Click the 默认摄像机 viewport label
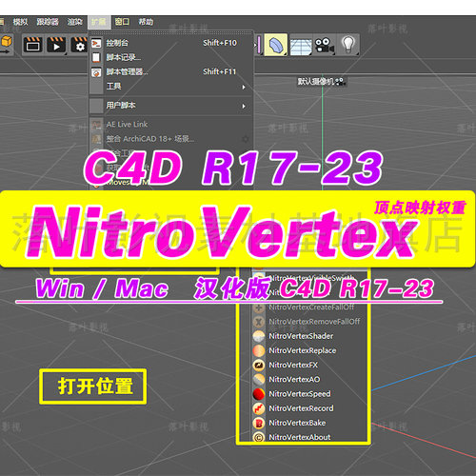The height and width of the screenshot is (476, 476). (316, 82)
